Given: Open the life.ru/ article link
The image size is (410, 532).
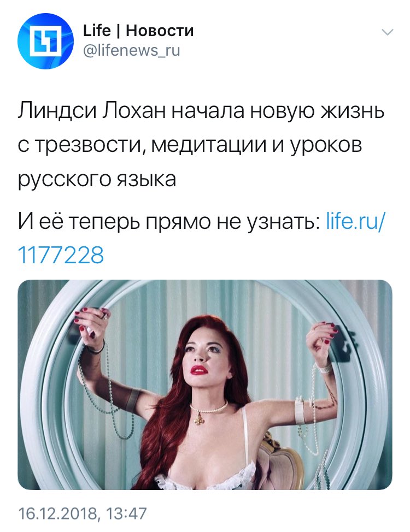Looking at the screenshot, I should tap(355, 221).
